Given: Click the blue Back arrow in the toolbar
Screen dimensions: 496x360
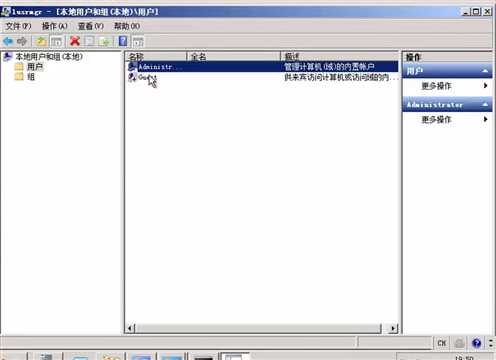Looking at the screenshot, I should pos(8,41).
